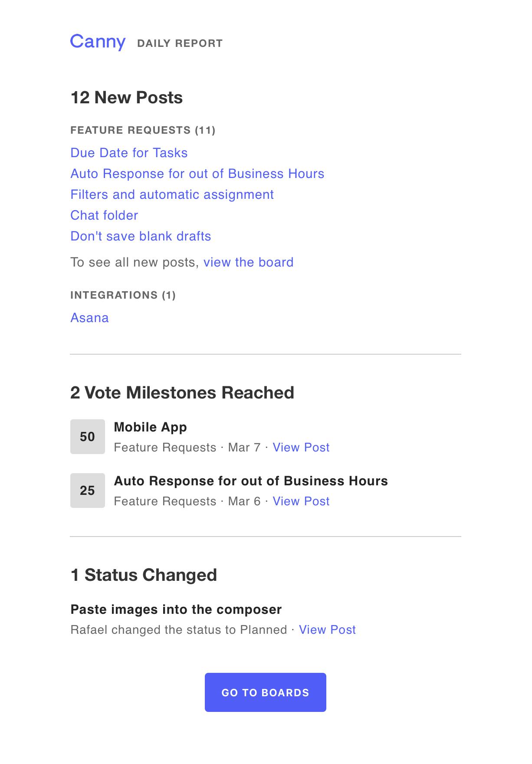
Task: Open the Asana integration post
Action: [89, 318]
